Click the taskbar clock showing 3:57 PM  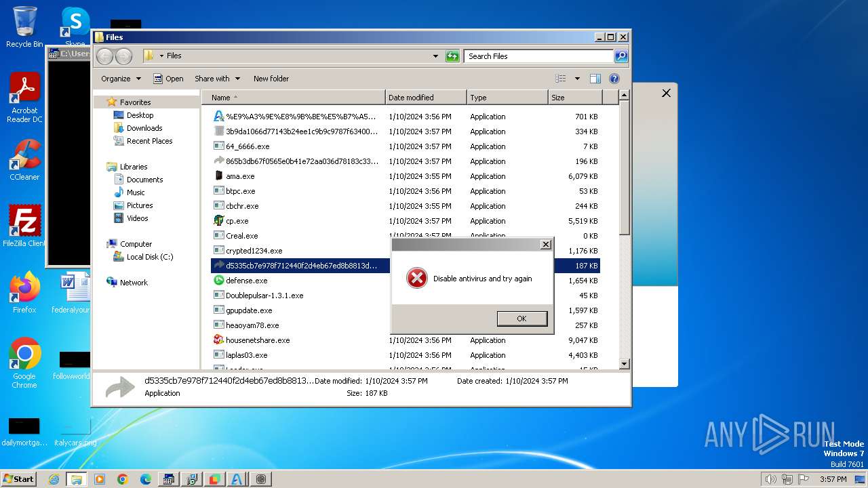[833, 479]
